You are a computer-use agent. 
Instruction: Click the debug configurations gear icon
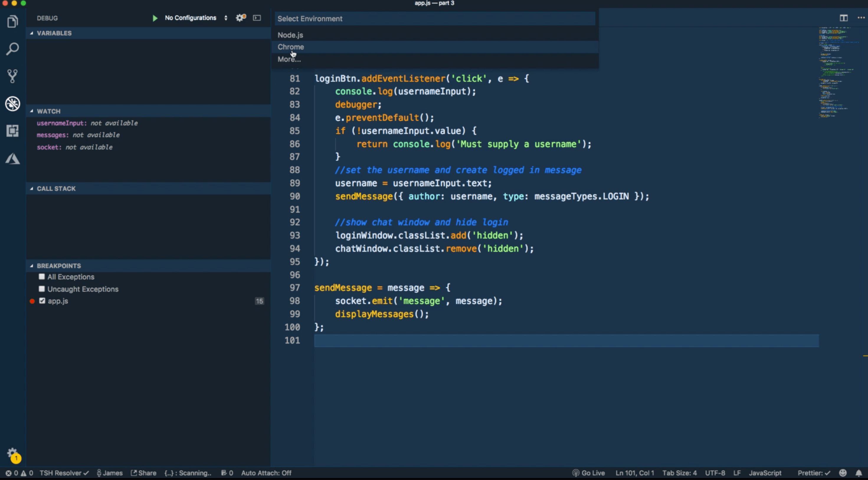(x=240, y=18)
